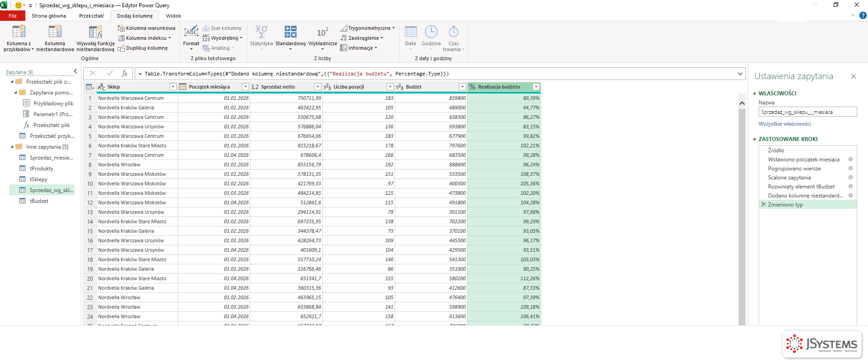Screen dimensions: 868x362
Task: Open the Format text tool
Action: [x=191, y=37]
